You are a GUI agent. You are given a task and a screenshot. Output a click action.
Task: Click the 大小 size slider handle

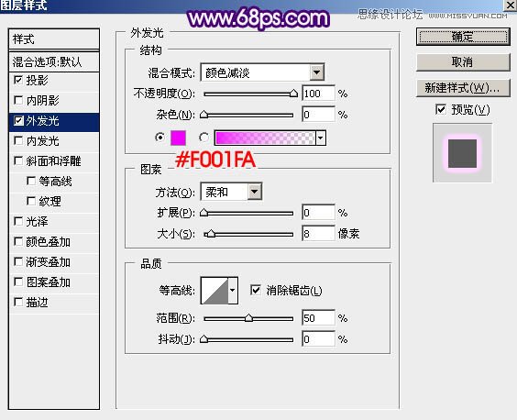click(211, 234)
